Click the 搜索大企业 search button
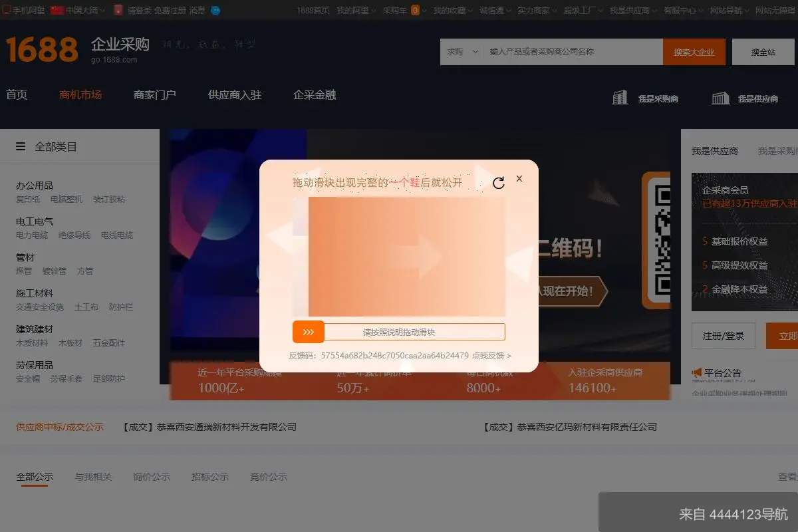Screen dimensions: 798x532 pyautogui.click(x=694, y=51)
